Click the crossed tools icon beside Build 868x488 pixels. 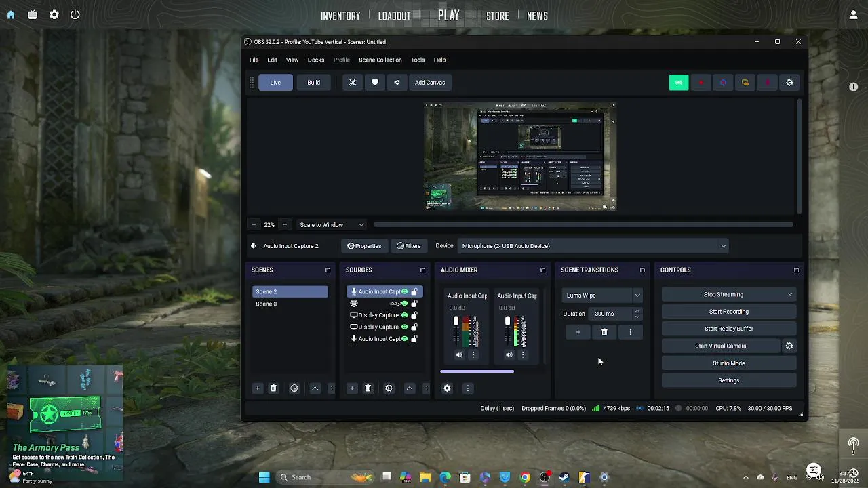(x=353, y=83)
